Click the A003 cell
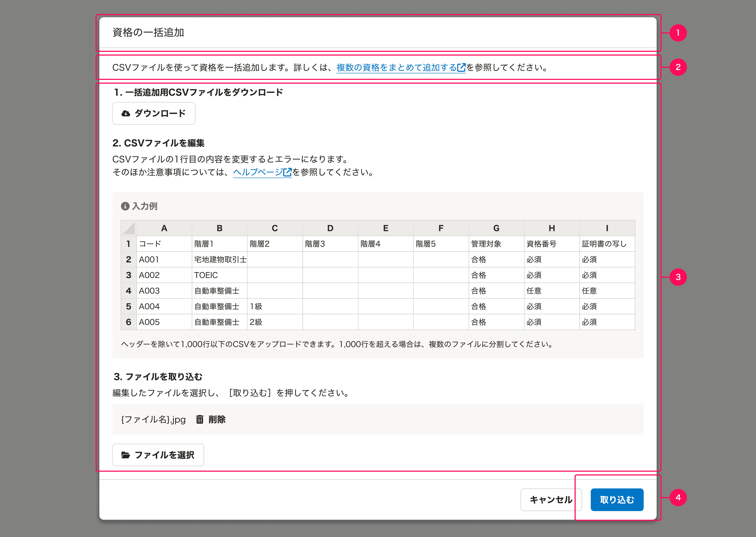 (x=164, y=291)
